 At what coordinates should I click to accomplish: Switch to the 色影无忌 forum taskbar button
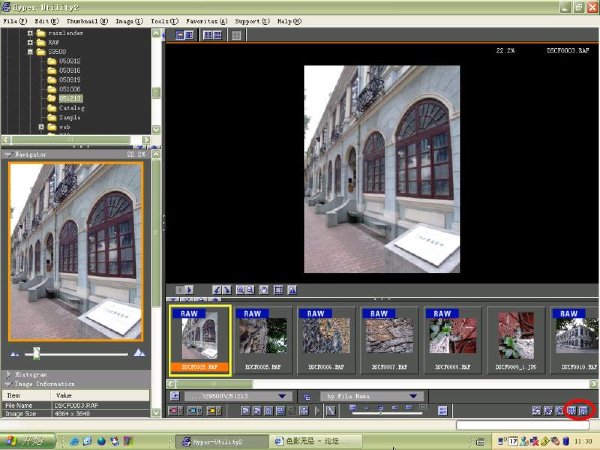coord(315,442)
